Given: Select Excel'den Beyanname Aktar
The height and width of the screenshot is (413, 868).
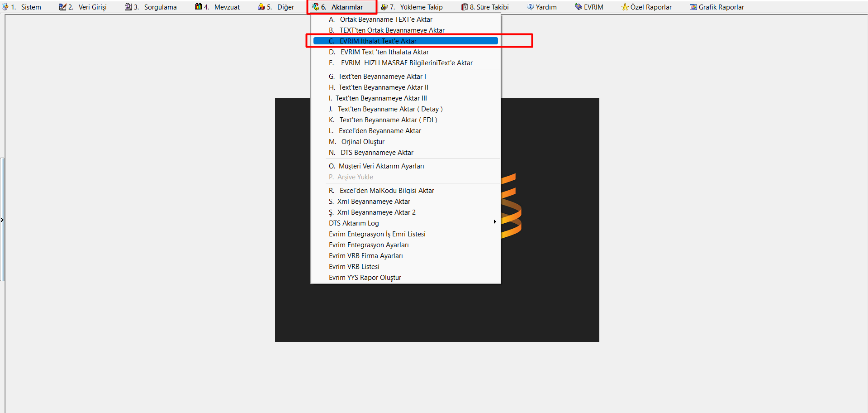Looking at the screenshot, I should (x=406, y=131).
